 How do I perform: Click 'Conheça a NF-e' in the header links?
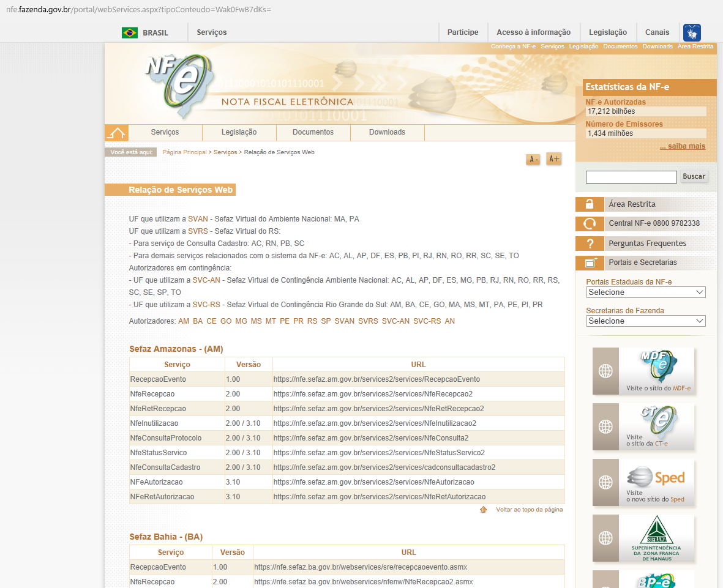(x=513, y=47)
